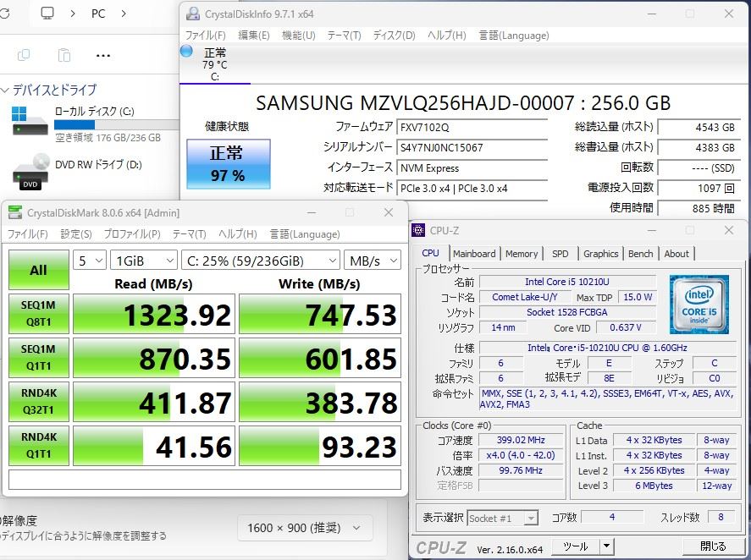Click the CPU-Z close (閉じる) button
The image size is (751, 560).
pyautogui.click(x=713, y=546)
